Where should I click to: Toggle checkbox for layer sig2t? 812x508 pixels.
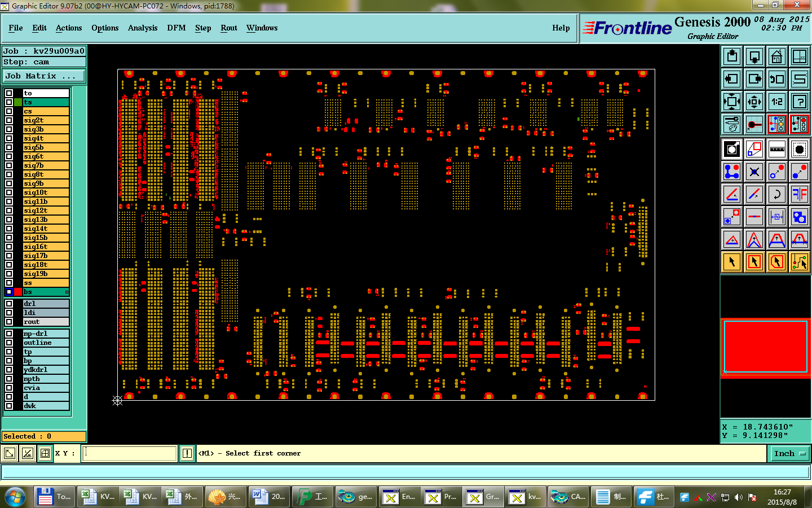(9, 120)
